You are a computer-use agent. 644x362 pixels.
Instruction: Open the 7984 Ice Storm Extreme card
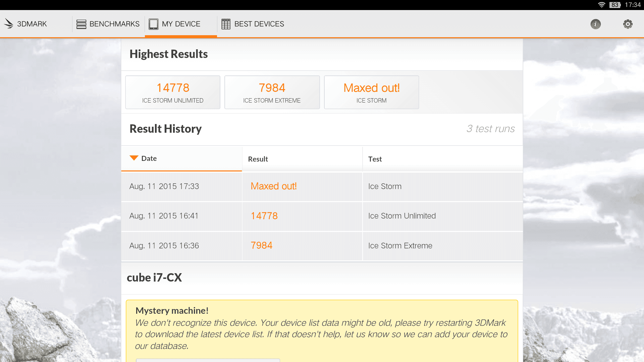pos(272,92)
